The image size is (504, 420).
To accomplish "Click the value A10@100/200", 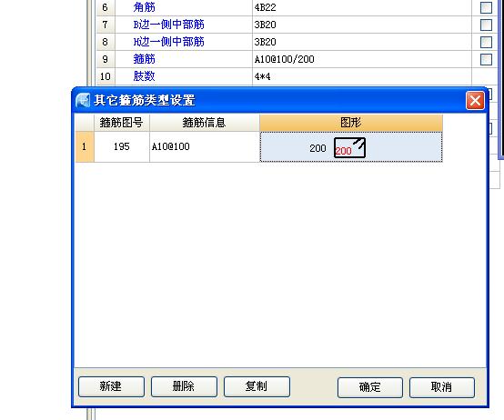I will point(284,59).
